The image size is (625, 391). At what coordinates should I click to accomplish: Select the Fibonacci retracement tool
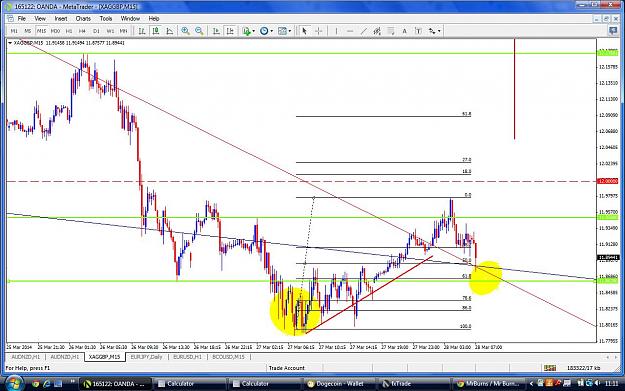391,31
